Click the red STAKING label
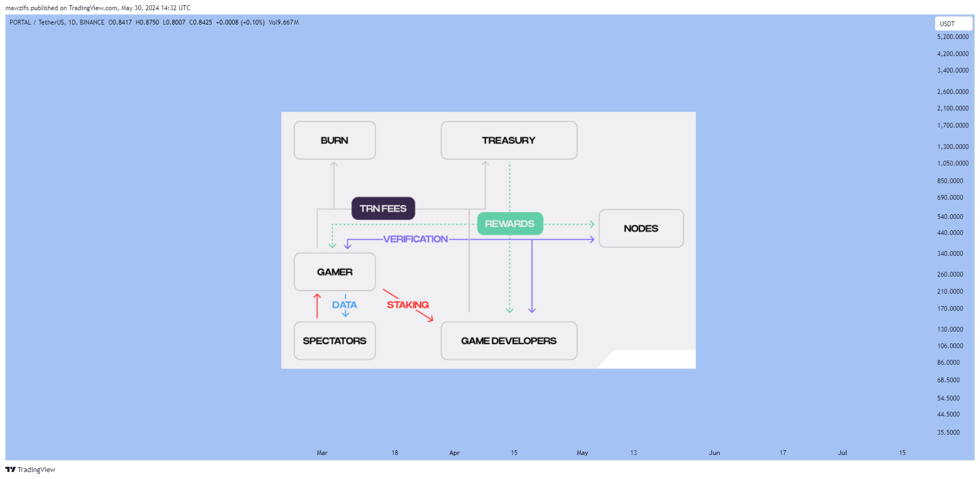980x479 pixels. click(x=408, y=305)
